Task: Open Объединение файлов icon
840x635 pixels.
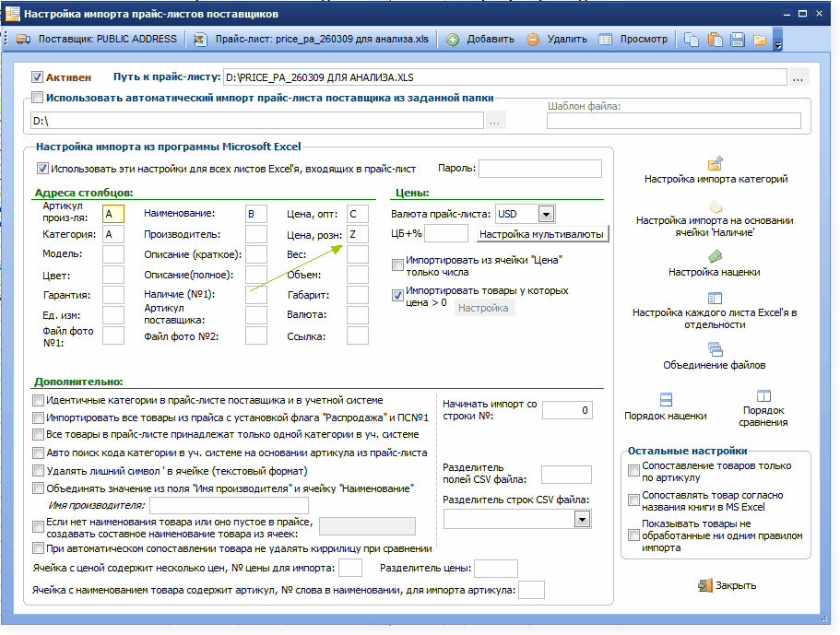Action: (x=716, y=349)
